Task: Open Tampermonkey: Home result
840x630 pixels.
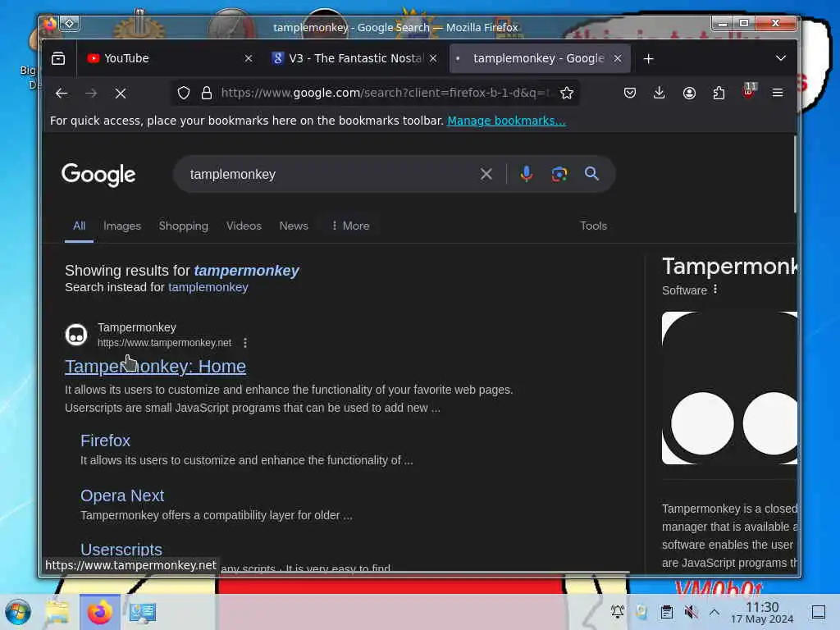Action: (155, 367)
